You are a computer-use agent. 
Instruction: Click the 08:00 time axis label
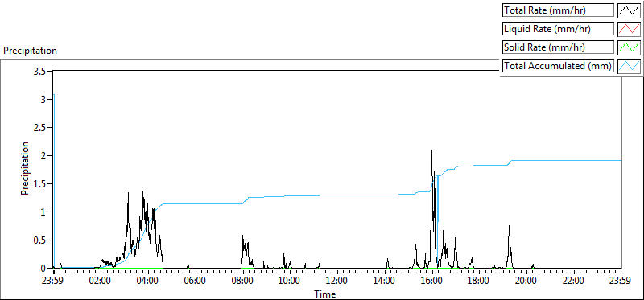242,282
